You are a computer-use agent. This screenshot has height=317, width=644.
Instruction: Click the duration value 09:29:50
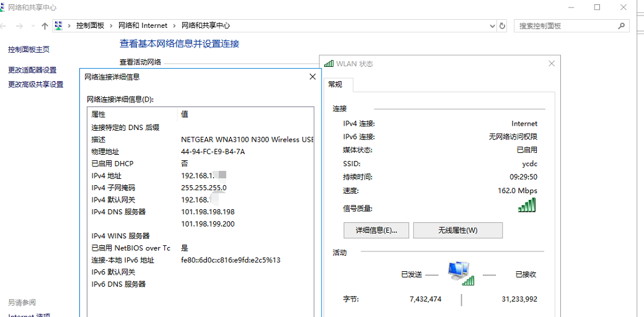pos(523,177)
